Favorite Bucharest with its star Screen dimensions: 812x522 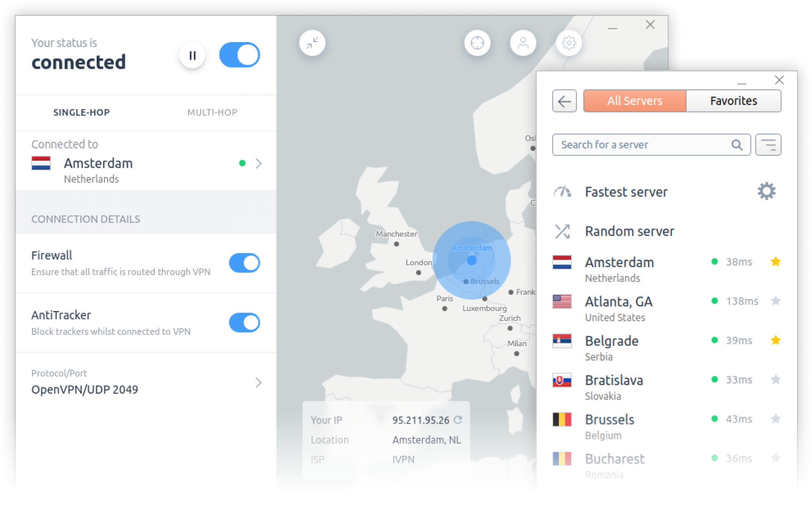click(776, 458)
